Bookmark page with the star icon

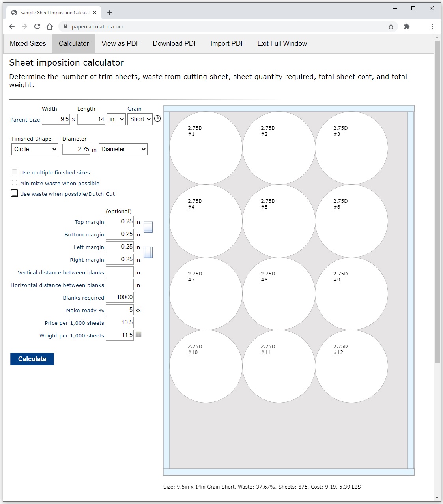(391, 26)
